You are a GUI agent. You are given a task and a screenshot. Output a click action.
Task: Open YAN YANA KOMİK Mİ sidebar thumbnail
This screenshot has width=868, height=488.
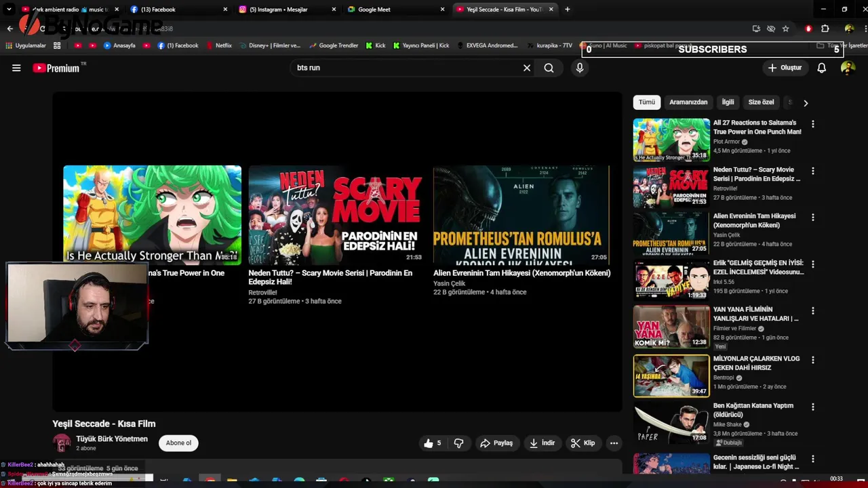[671, 327]
